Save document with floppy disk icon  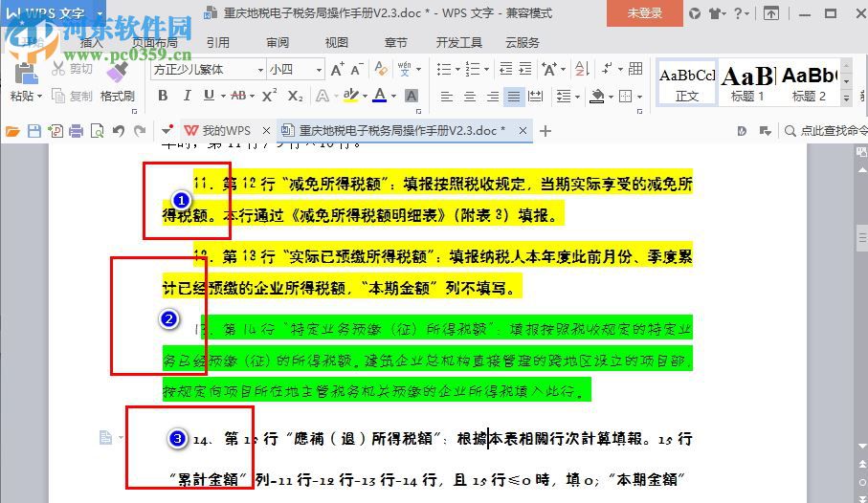[x=34, y=131]
